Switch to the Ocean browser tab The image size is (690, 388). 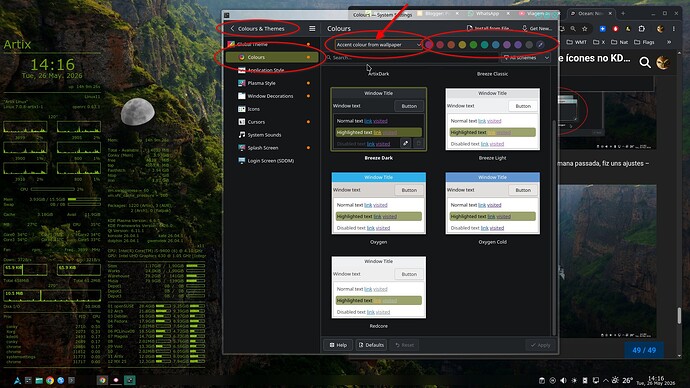point(590,14)
